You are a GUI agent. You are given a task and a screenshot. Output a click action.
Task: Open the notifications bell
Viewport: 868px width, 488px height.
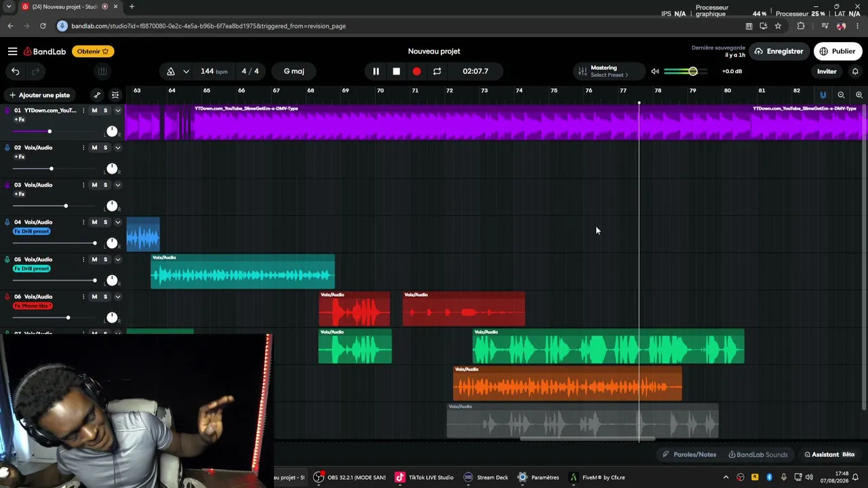(x=855, y=71)
